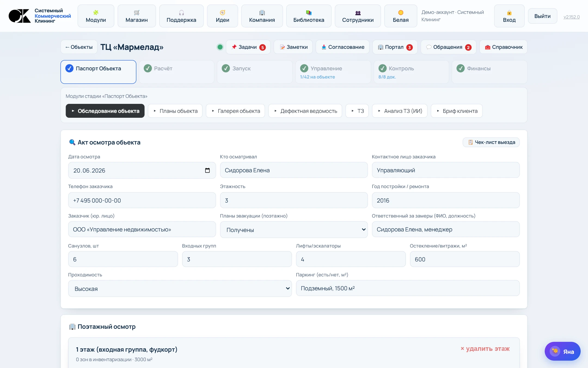Click the Задачи badge showing 5
Viewport: 588px width, 368px height.
262,47
